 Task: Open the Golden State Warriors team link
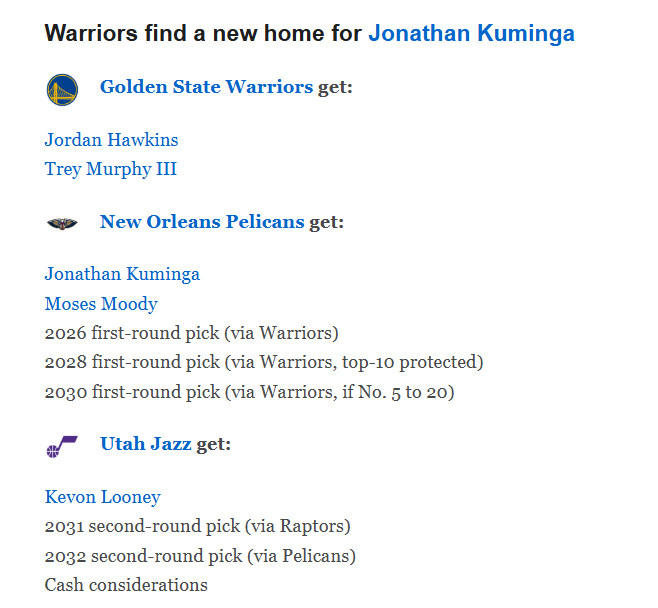pos(206,87)
